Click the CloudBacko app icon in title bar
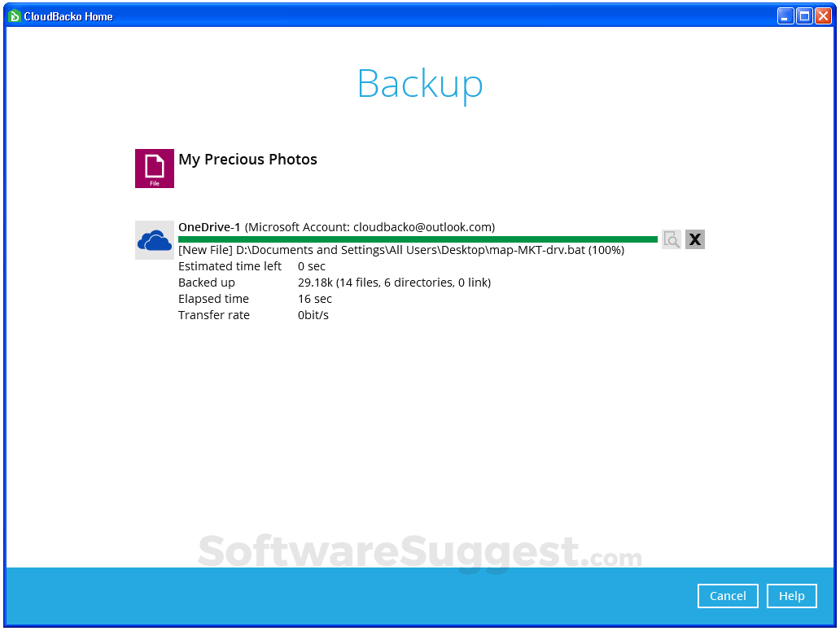Image resolution: width=840 pixels, height=631 pixels. tap(15, 16)
